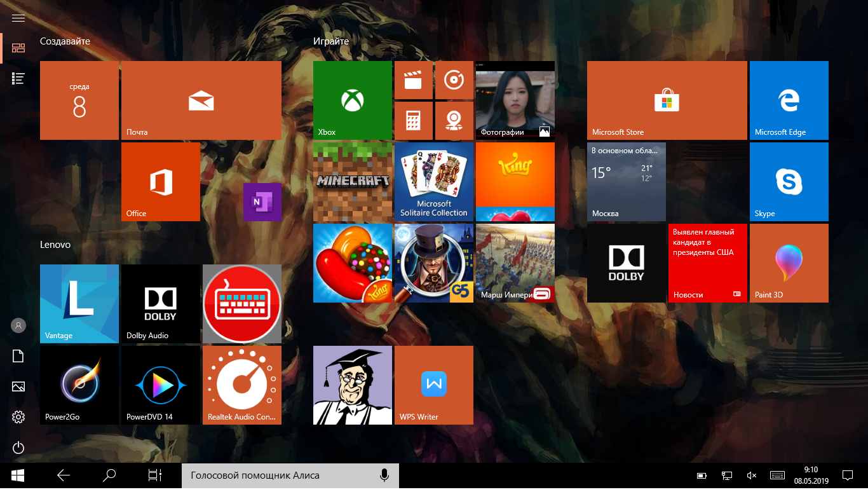Open the red keyboard circle tile

(242, 304)
